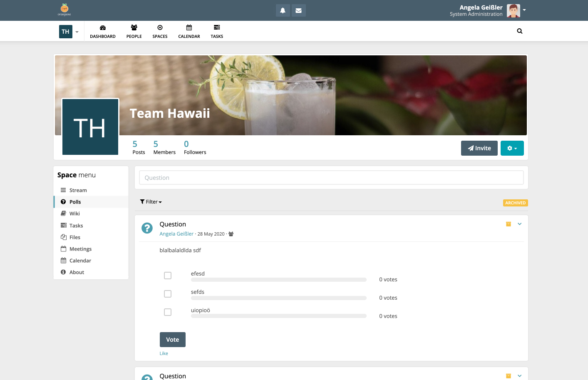Open About in space menu
Image resolution: width=588 pixels, height=380 pixels.
click(91, 272)
